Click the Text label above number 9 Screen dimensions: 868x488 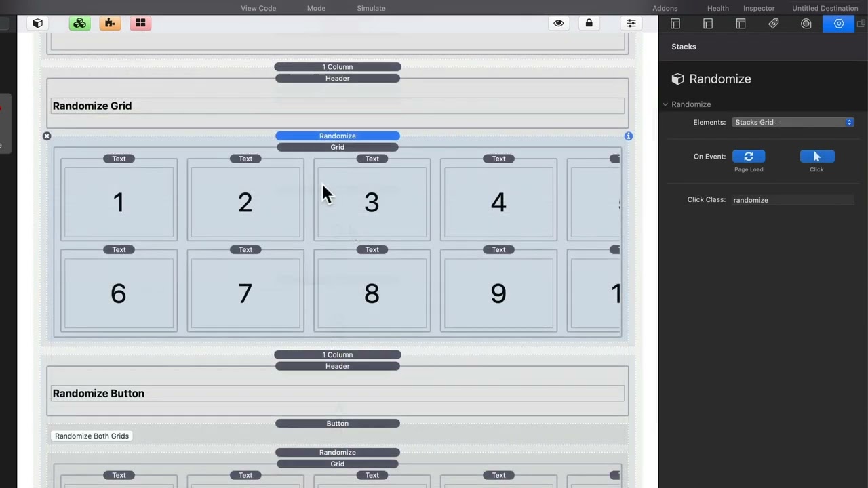pyautogui.click(x=498, y=249)
